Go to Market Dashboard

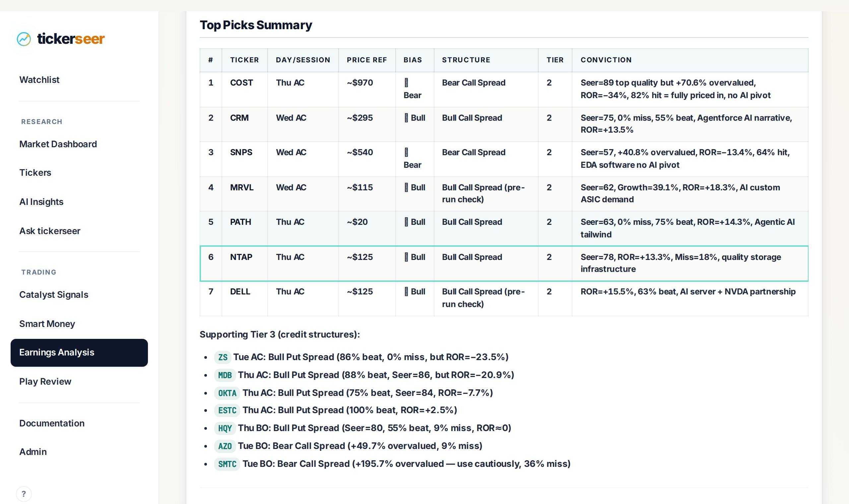coord(58,144)
